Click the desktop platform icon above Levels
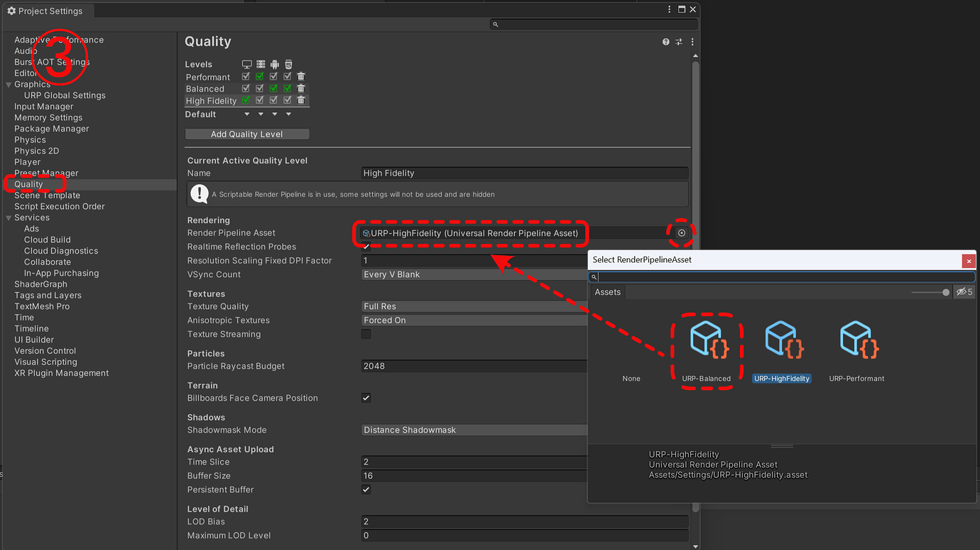 tap(246, 64)
